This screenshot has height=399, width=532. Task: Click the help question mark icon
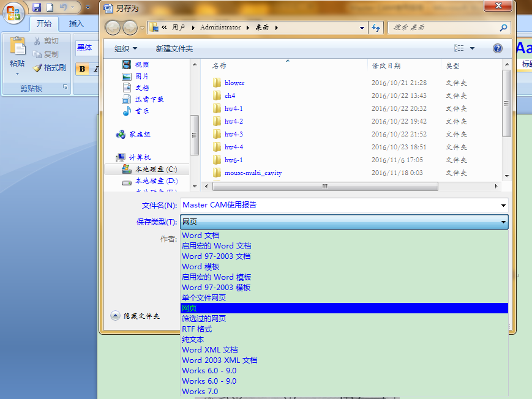pos(497,48)
